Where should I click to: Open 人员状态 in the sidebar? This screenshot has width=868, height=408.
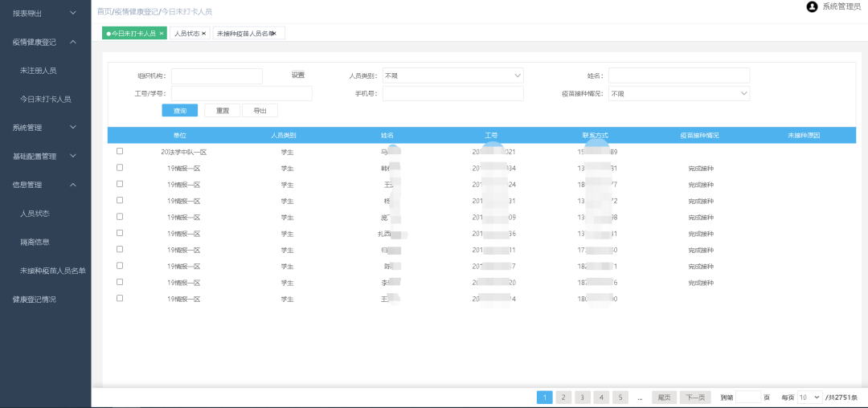click(x=35, y=214)
